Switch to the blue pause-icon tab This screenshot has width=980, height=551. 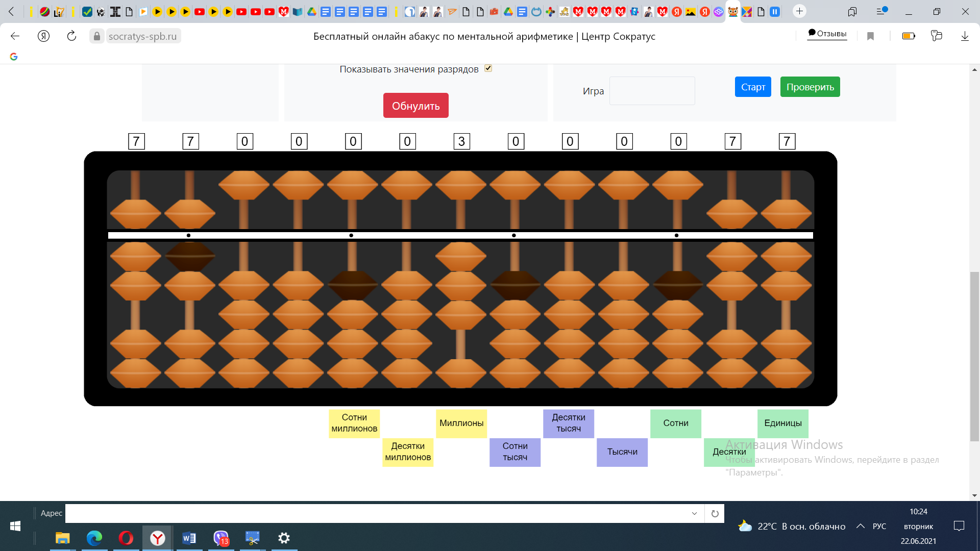pyautogui.click(x=775, y=11)
